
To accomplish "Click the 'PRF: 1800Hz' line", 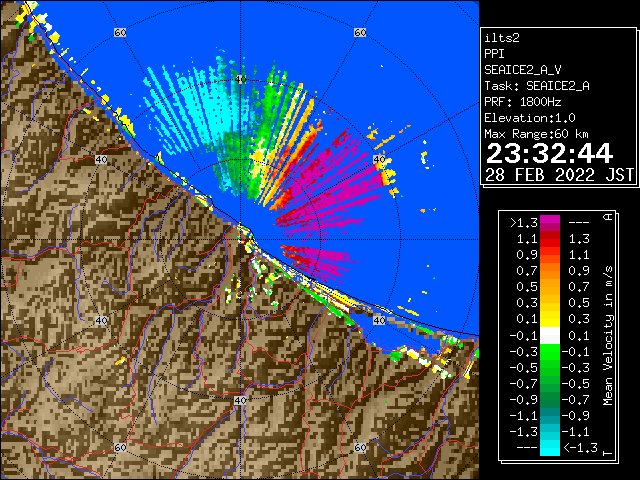I will (523, 102).
